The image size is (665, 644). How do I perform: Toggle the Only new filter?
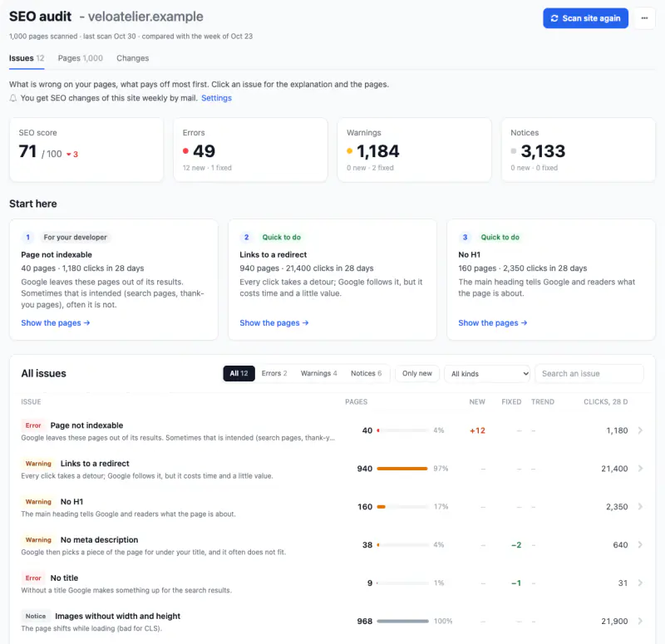tap(417, 373)
